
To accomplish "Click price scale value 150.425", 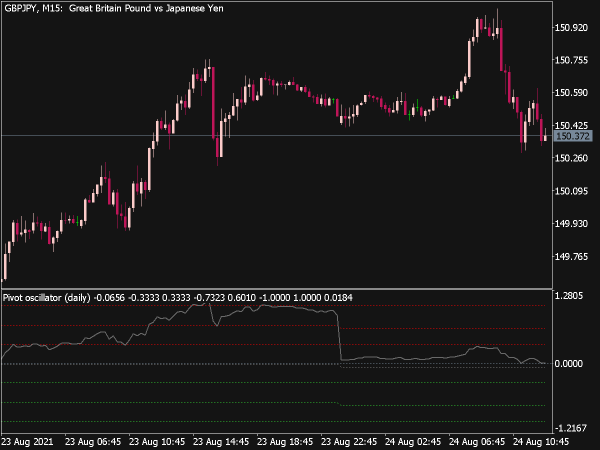I will click(x=571, y=126).
